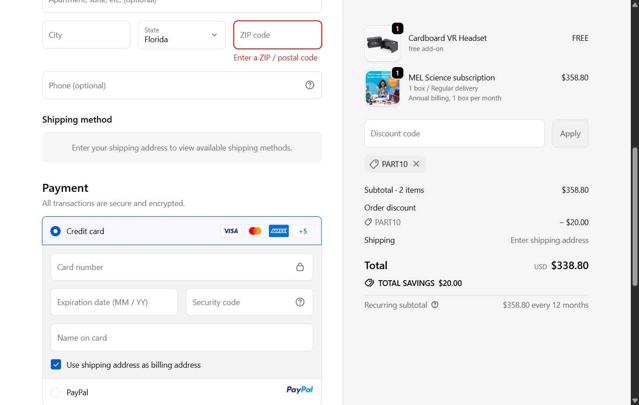Apply the discount code
639x405 pixels.
pos(570,133)
